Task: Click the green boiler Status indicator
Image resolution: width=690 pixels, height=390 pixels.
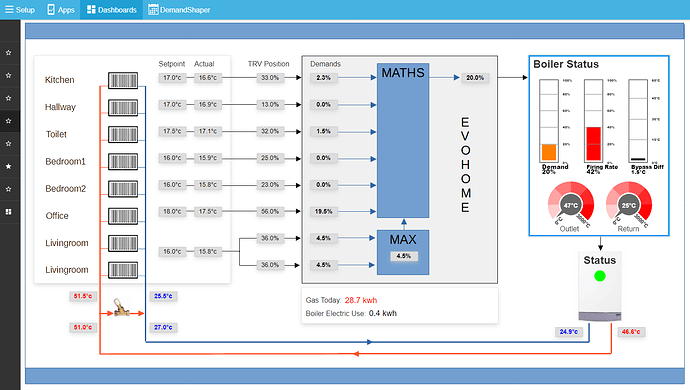Action: point(600,276)
